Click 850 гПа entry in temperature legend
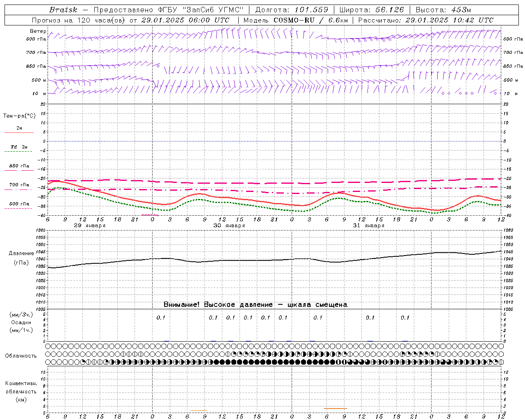 19,166
